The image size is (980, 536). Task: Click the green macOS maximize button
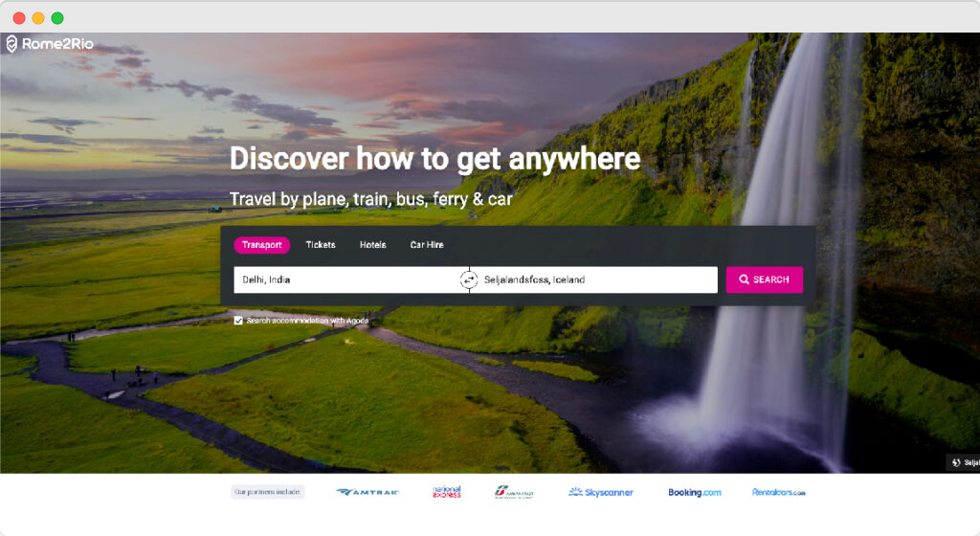57,18
